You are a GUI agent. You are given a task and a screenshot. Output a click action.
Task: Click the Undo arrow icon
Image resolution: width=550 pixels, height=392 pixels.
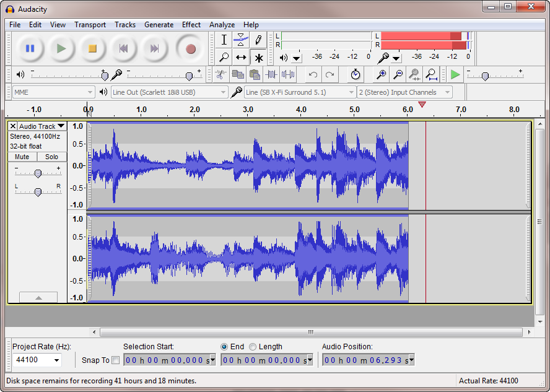[x=313, y=74]
